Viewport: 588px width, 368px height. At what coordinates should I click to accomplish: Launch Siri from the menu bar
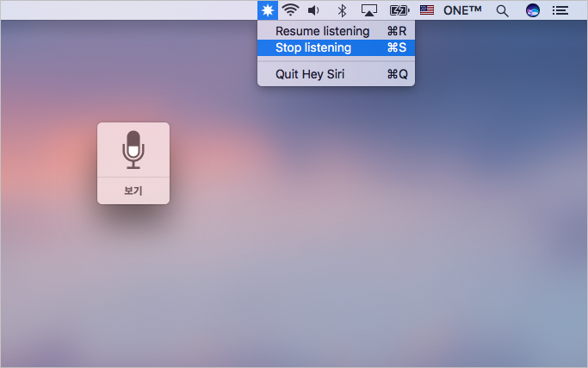tap(533, 10)
